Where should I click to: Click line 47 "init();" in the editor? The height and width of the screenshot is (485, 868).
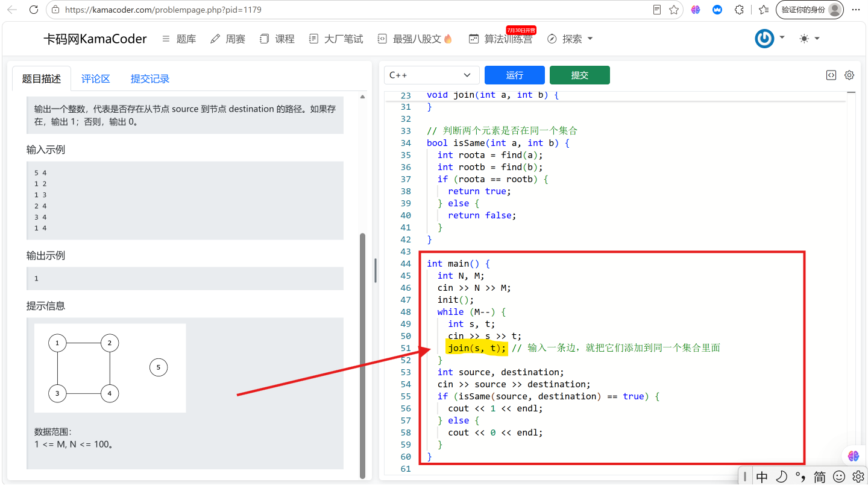coord(456,300)
